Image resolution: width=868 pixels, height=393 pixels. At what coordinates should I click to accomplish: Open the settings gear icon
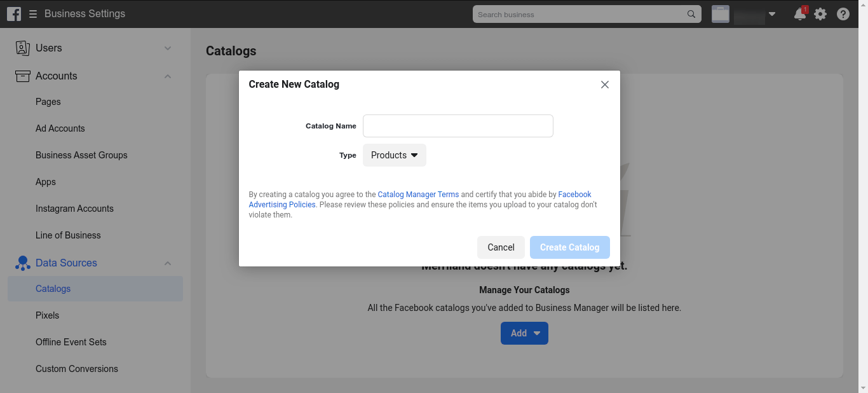[x=820, y=14]
